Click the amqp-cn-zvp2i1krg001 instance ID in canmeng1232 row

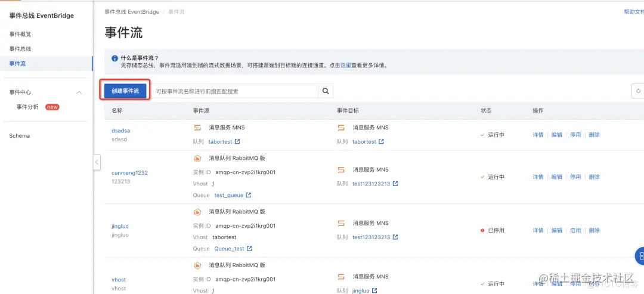point(245,172)
